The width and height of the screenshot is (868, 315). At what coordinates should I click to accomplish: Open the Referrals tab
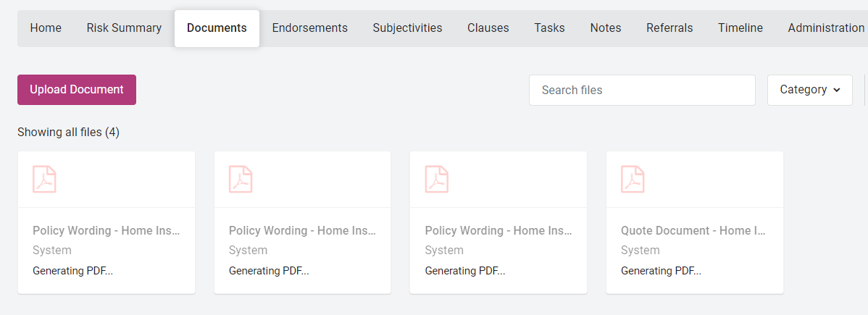[669, 28]
